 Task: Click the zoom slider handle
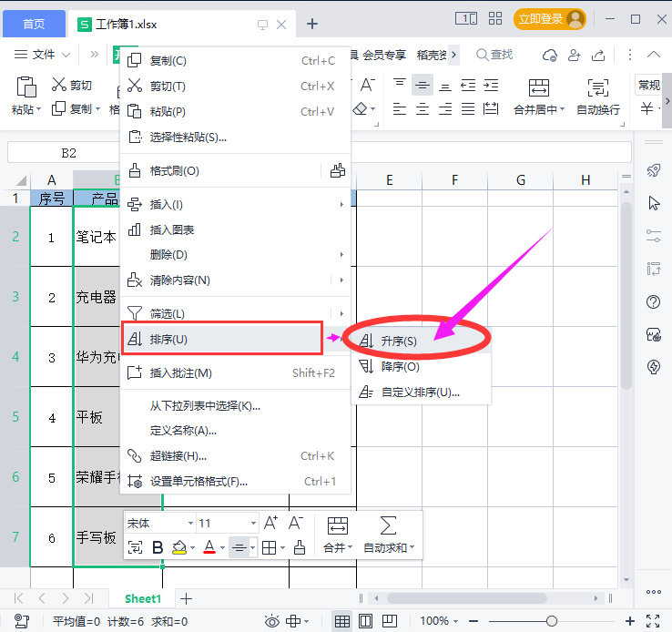(552, 621)
